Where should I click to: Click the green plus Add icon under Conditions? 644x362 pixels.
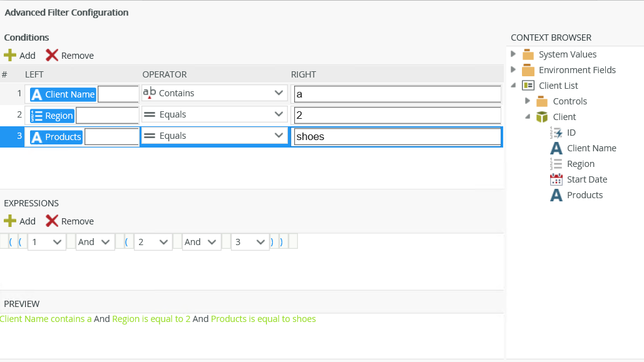click(x=10, y=55)
